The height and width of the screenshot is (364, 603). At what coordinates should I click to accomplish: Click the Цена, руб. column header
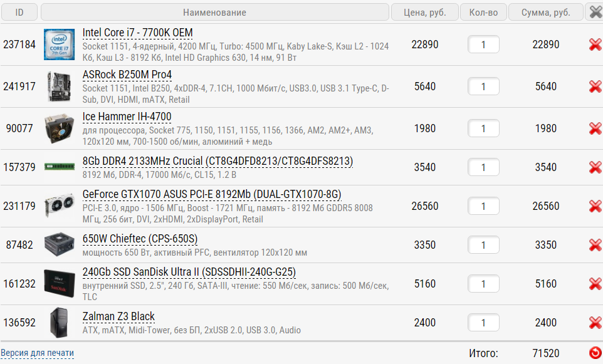[425, 13]
